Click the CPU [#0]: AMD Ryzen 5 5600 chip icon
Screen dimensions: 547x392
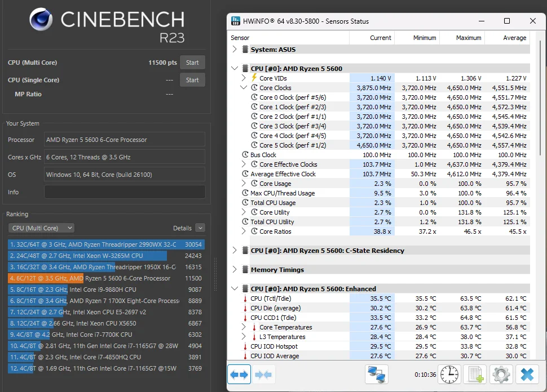click(x=245, y=68)
